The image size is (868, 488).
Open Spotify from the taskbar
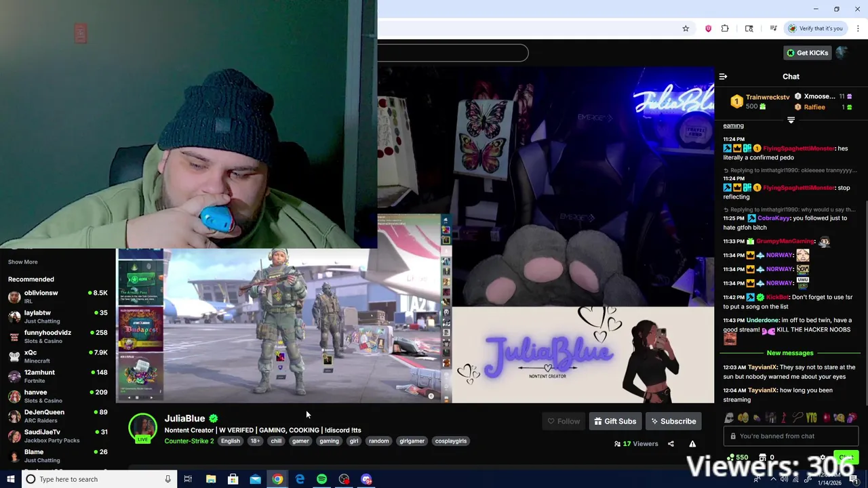(321, 479)
